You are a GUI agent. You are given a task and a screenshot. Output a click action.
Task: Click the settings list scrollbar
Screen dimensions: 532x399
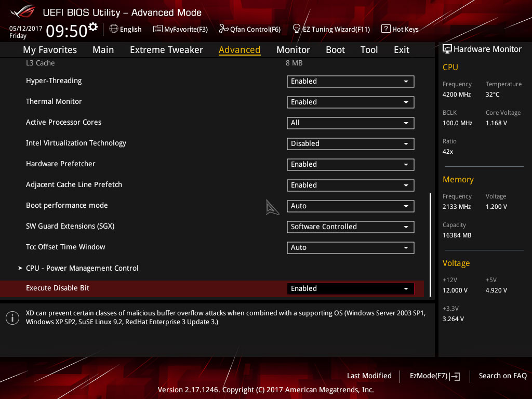(x=430, y=245)
